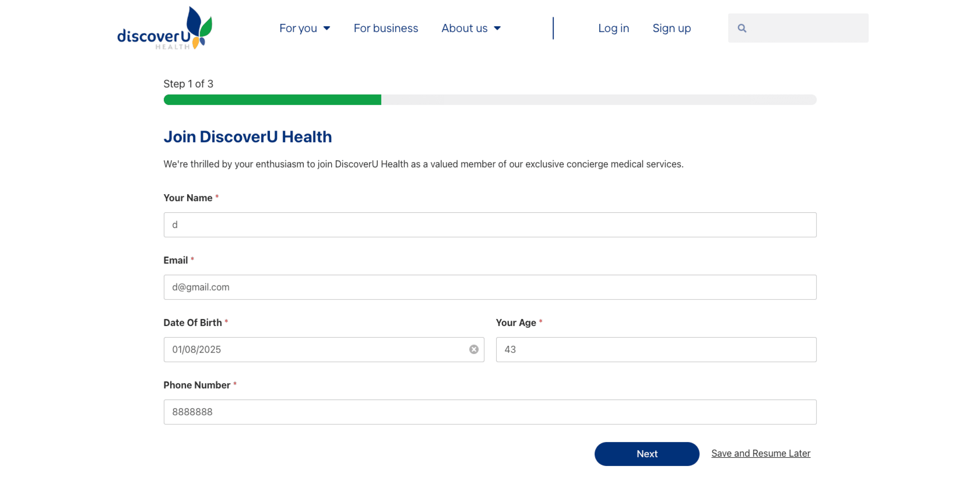Clear the Date Of Birth field

coord(474,349)
